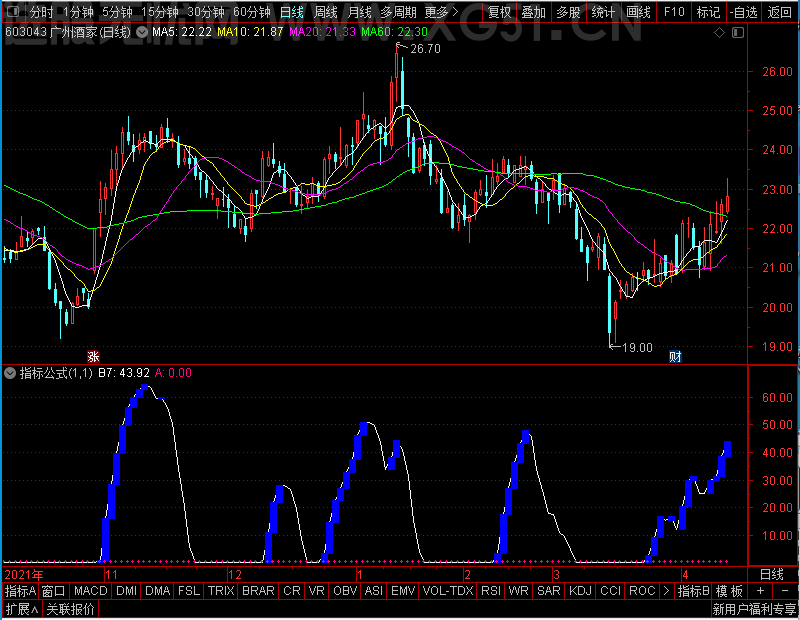Select the MACD indicator
Screen dimensions: 800x620
click(91, 591)
